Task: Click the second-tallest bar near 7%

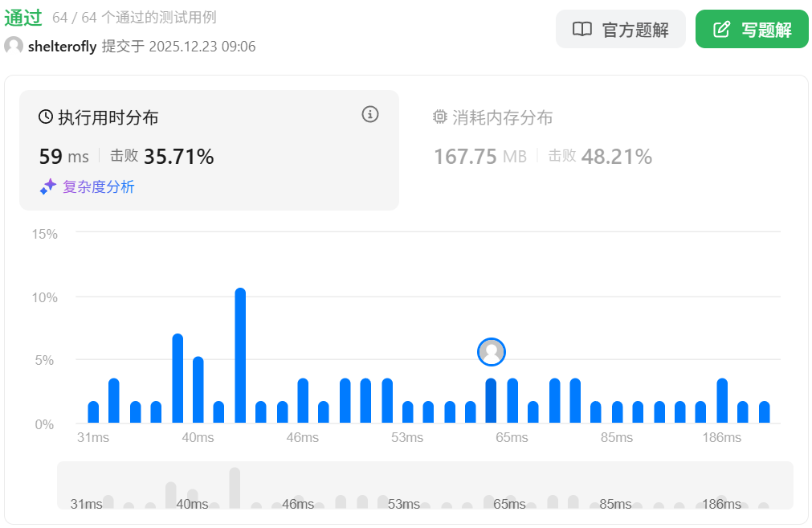Action: click(x=177, y=378)
